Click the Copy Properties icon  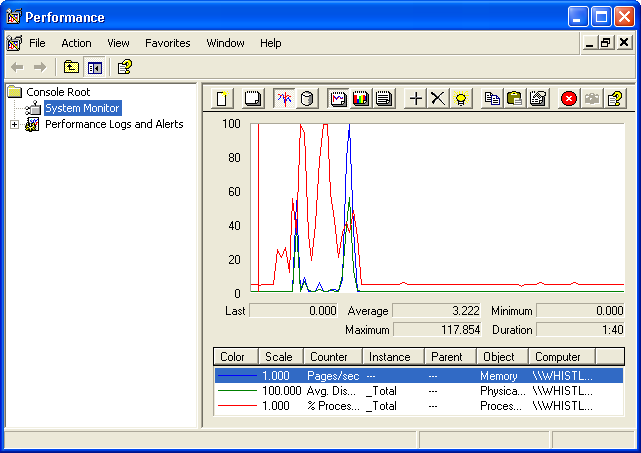pyautogui.click(x=492, y=98)
